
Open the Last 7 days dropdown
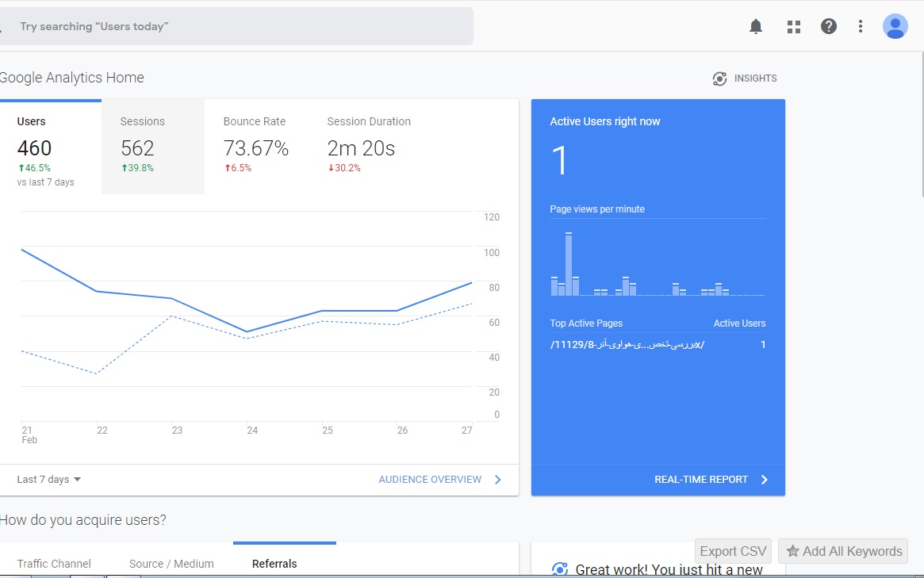(x=49, y=480)
